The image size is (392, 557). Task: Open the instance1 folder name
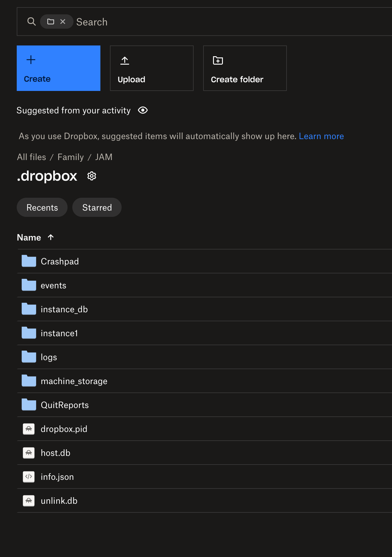click(59, 333)
